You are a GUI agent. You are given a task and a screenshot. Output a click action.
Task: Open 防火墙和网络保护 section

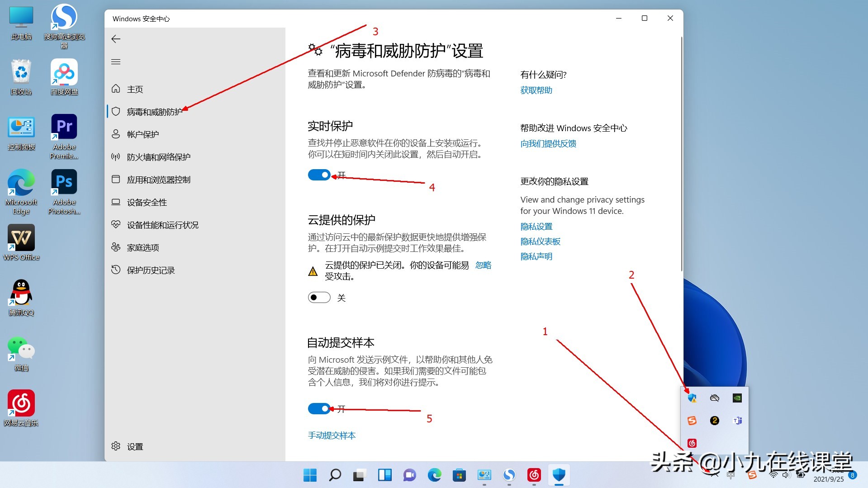click(x=158, y=156)
